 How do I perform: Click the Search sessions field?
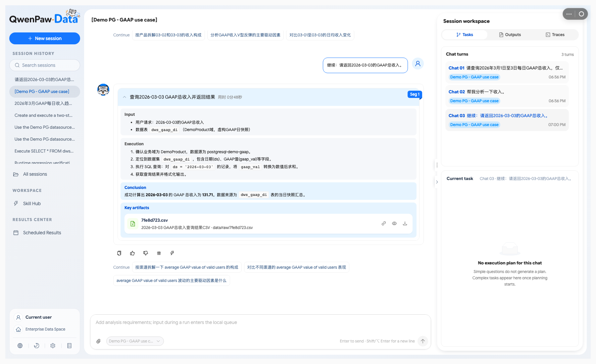(45, 65)
